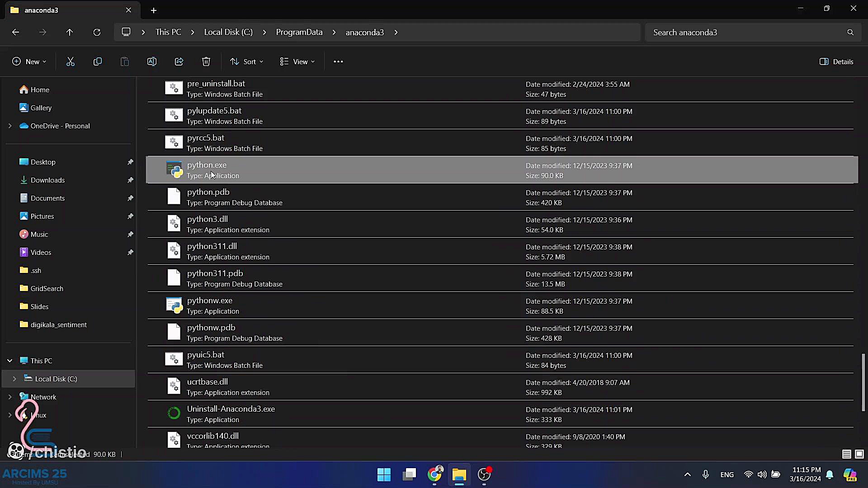Click the Rename icon in toolbar
868x488 pixels.
pos(152,61)
